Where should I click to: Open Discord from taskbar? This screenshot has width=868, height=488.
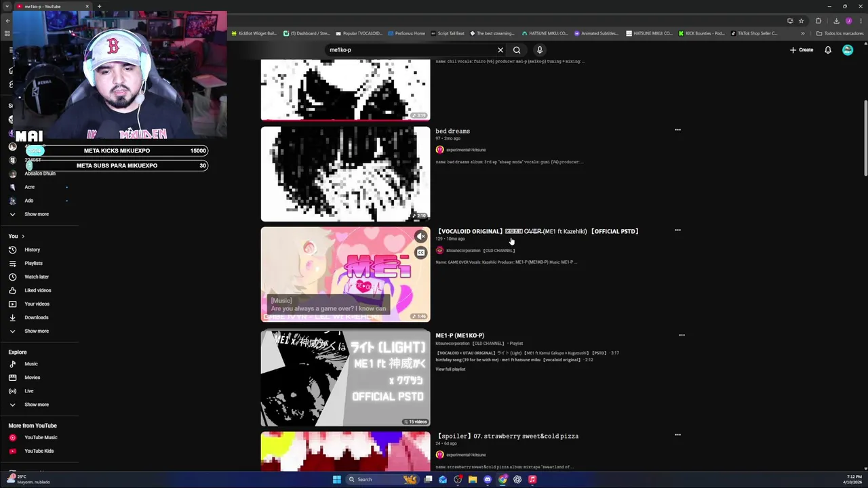[488, 479]
